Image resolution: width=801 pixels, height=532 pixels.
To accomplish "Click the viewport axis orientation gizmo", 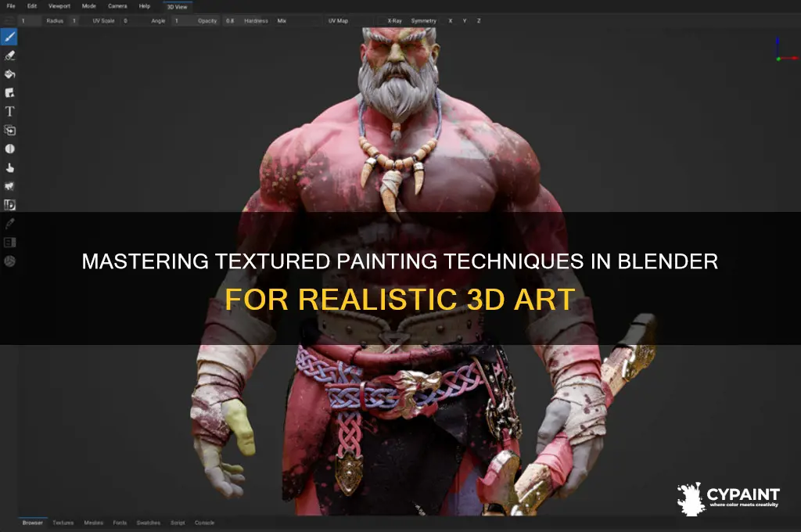I will tap(785, 49).
